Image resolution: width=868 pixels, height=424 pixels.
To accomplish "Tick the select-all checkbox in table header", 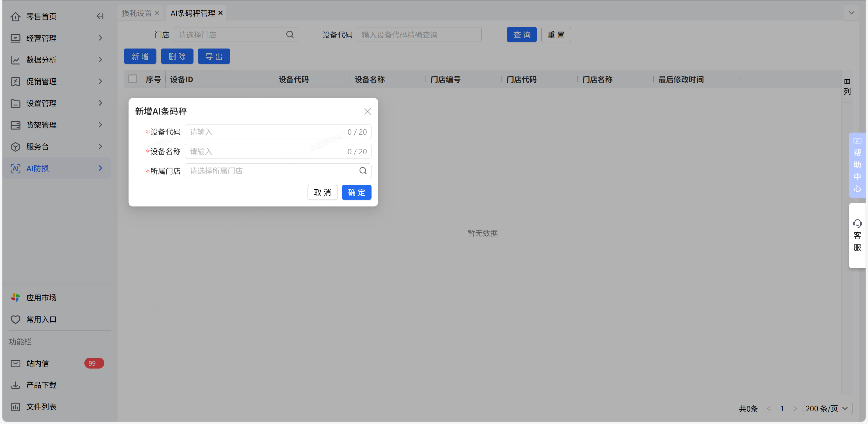I will 132,79.
